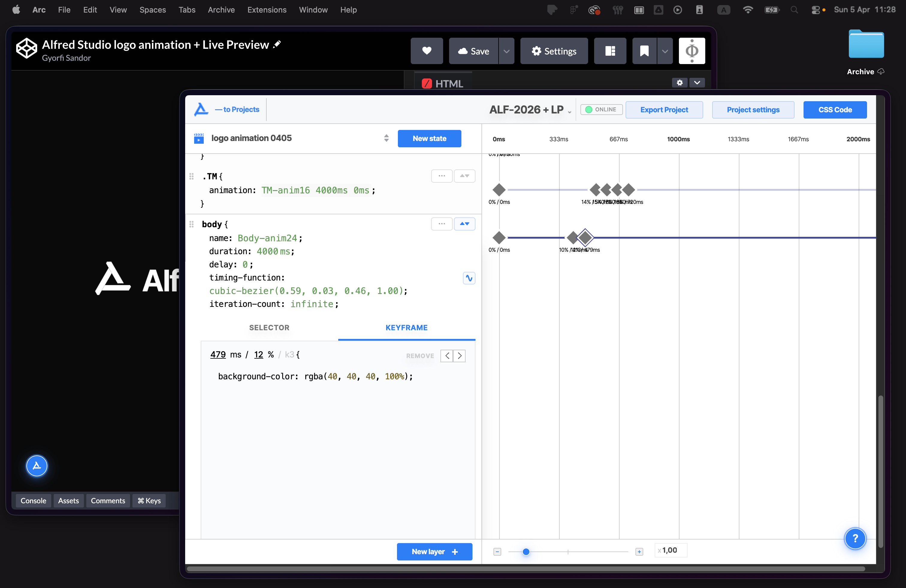Open the HTML editor tab in CodePen

[443, 83]
